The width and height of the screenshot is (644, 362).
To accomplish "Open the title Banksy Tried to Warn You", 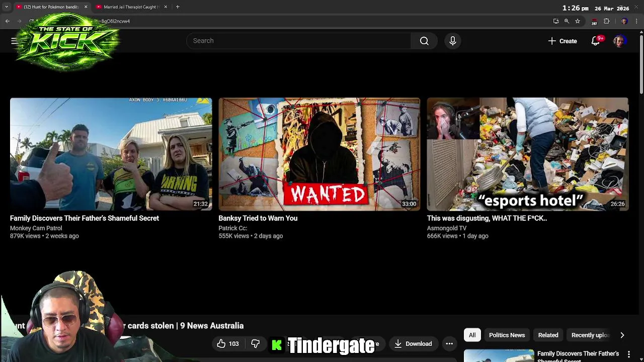I will [258, 218].
